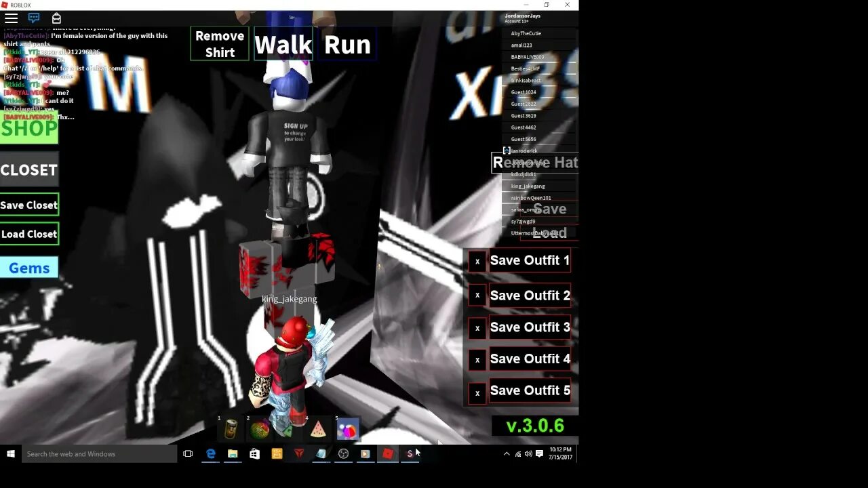Click Save Closet
Screen dimensions: 868x488
[29, 205]
